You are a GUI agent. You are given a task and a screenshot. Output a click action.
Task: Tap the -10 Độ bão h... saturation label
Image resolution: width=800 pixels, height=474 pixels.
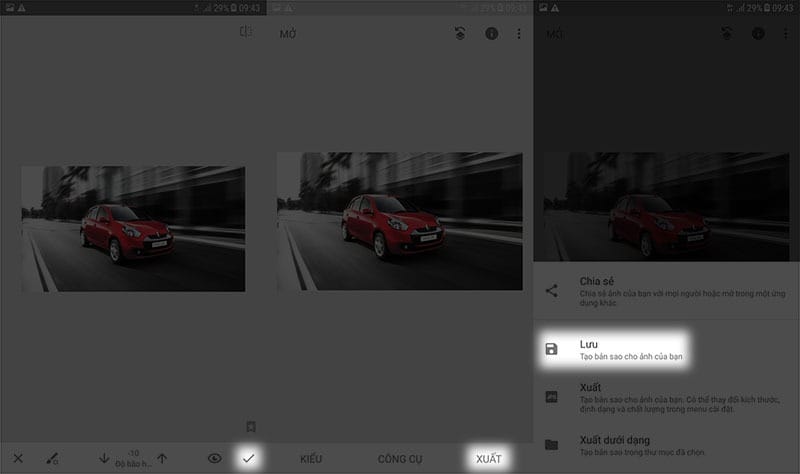tap(133, 458)
